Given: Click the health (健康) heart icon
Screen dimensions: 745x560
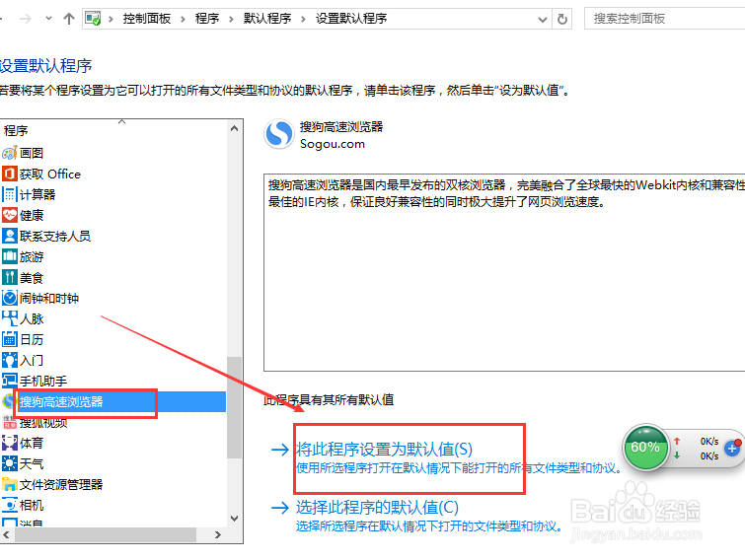Looking at the screenshot, I should [x=10, y=215].
